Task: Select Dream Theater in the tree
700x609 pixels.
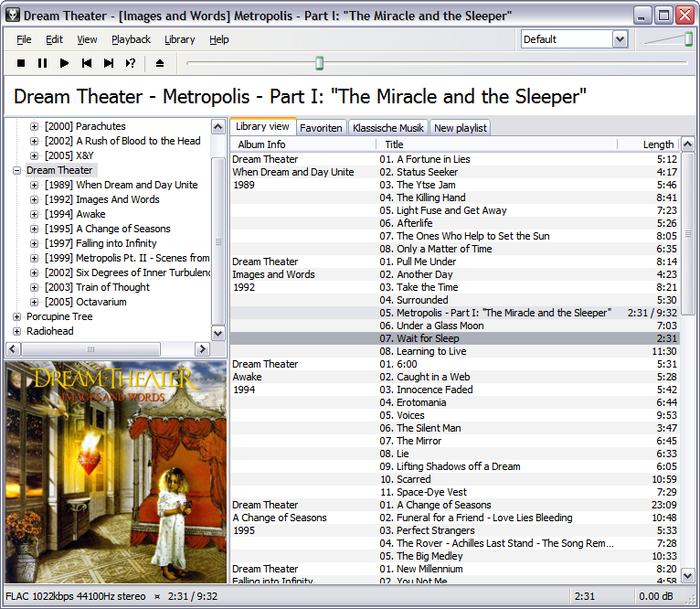Action: 59,170
